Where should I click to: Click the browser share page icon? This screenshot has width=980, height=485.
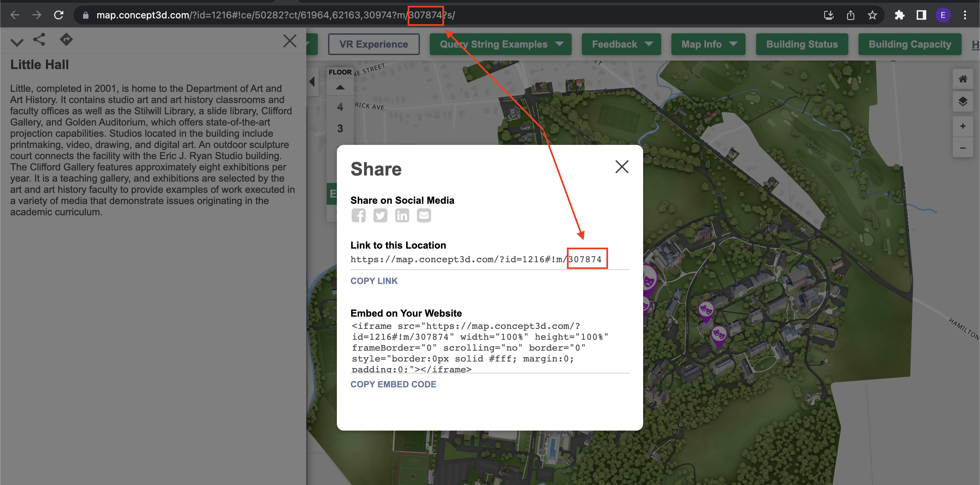[x=851, y=15]
